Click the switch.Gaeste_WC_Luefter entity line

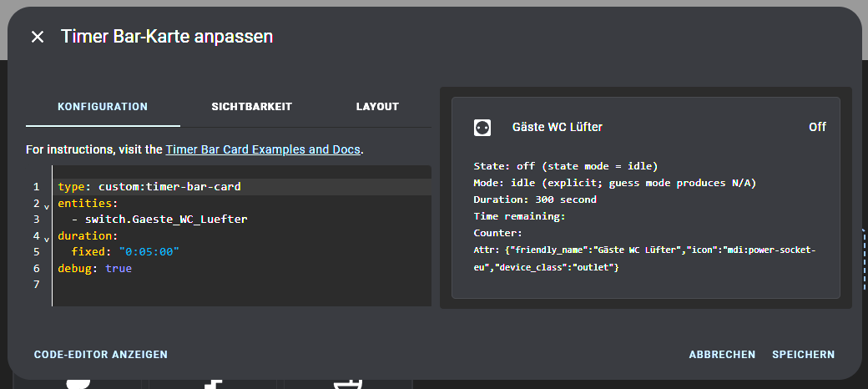(x=159, y=220)
